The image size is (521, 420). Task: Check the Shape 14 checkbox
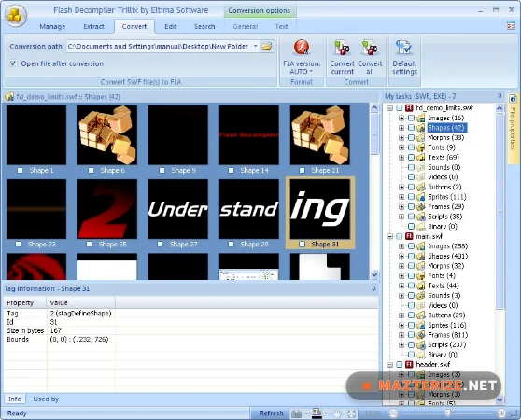tap(231, 170)
